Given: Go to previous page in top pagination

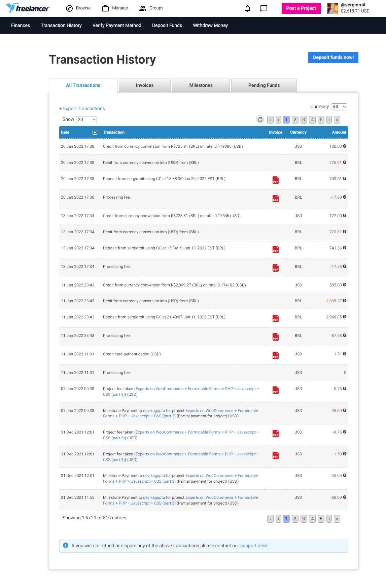Looking at the screenshot, I should click(x=278, y=119).
